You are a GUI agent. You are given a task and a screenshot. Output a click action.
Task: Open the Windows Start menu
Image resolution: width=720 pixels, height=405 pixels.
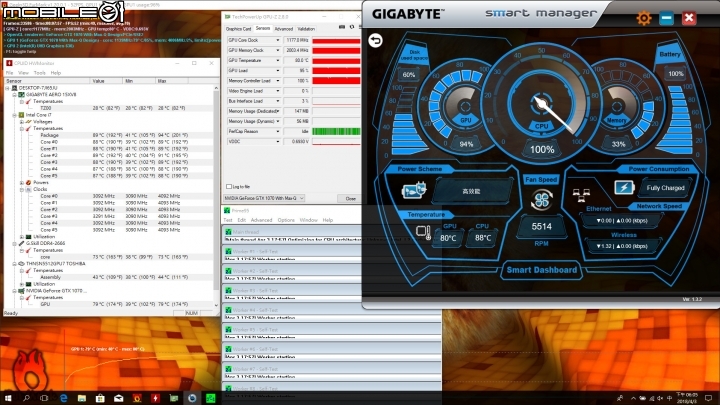(x=8, y=398)
